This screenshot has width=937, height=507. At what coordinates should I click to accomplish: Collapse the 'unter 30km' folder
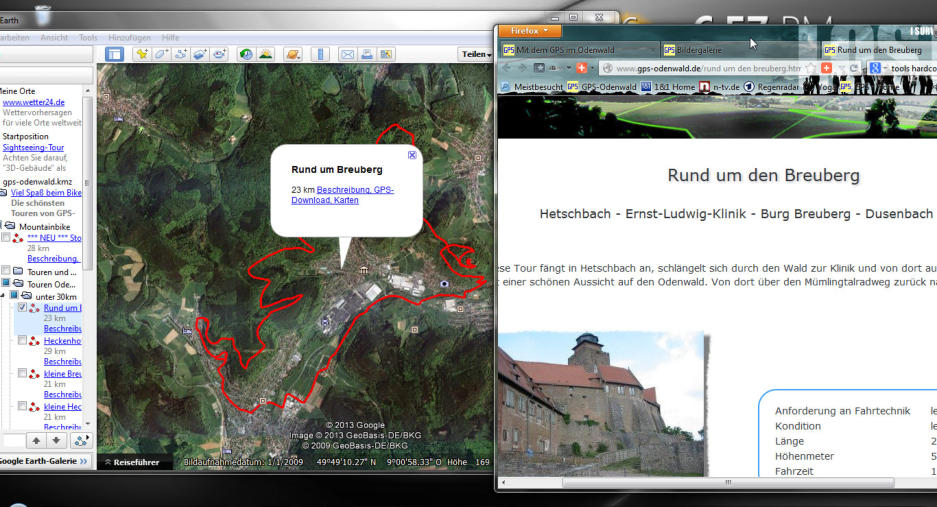pos(4,296)
